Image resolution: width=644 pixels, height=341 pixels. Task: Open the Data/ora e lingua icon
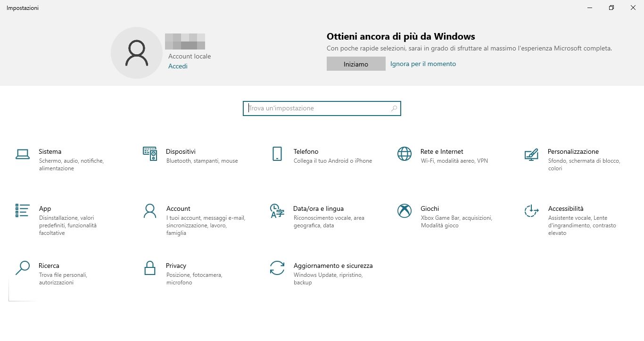[277, 211]
